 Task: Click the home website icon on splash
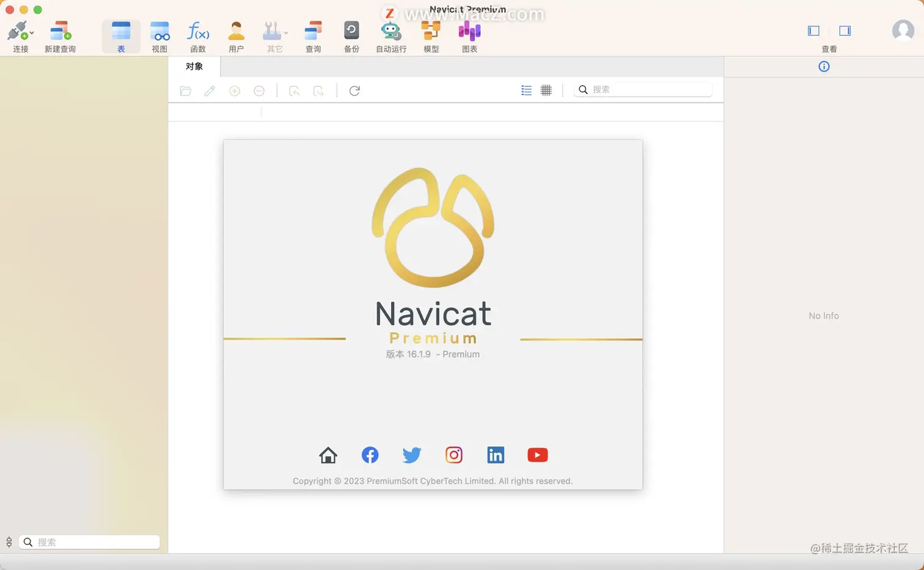328,455
